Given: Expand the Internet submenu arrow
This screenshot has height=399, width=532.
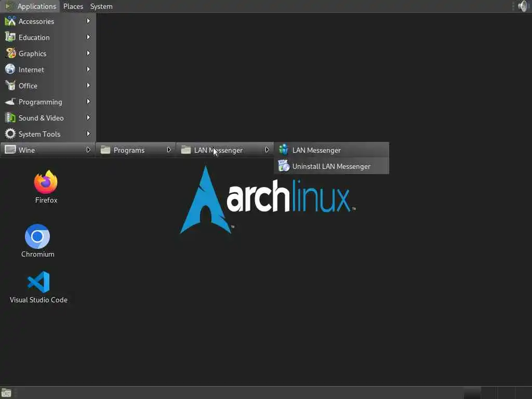Looking at the screenshot, I should pos(88,69).
